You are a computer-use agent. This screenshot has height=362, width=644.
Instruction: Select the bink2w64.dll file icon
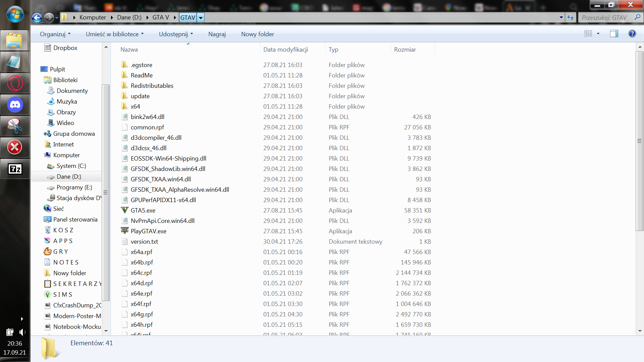(x=125, y=117)
